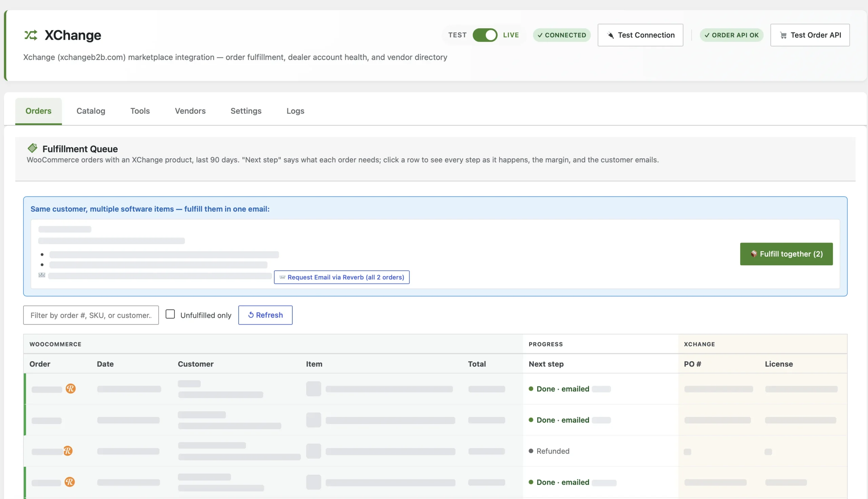Click the Fulfillment Queue tag icon
Viewport: 868px width, 499px height.
tap(33, 148)
